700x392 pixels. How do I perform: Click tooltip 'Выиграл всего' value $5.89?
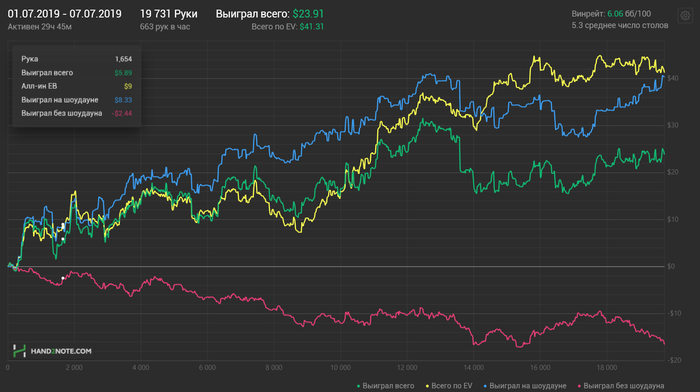tap(123, 73)
